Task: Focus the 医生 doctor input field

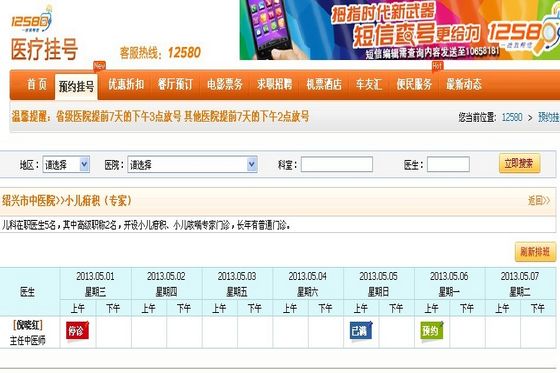Action: [448, 164]
